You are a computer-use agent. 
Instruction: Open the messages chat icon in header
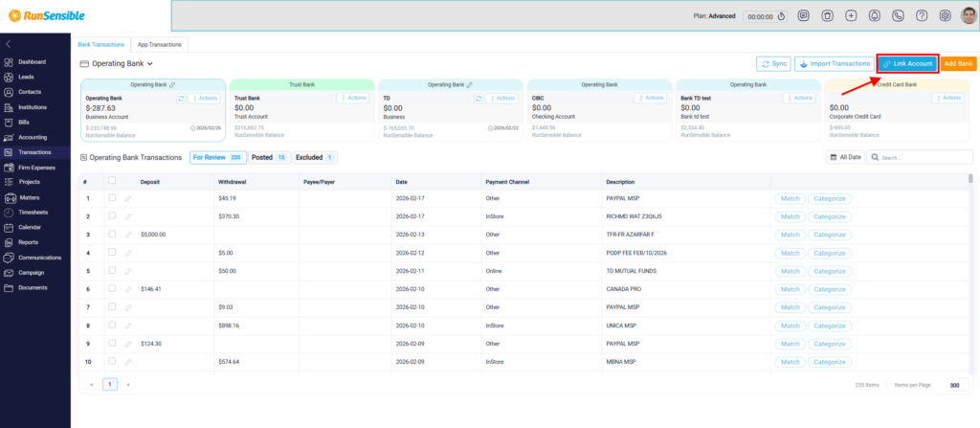click(x=804, y=16)
